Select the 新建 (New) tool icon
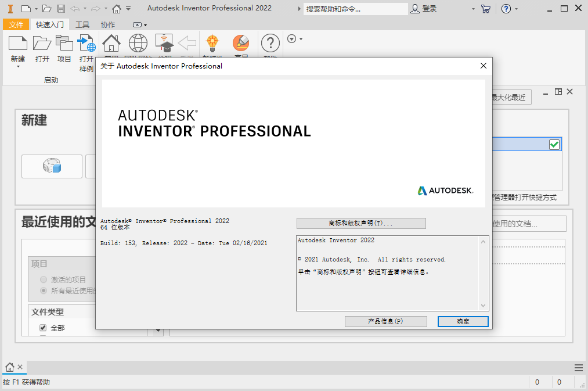This screenshot has height=391, width=588. [18, 44]
